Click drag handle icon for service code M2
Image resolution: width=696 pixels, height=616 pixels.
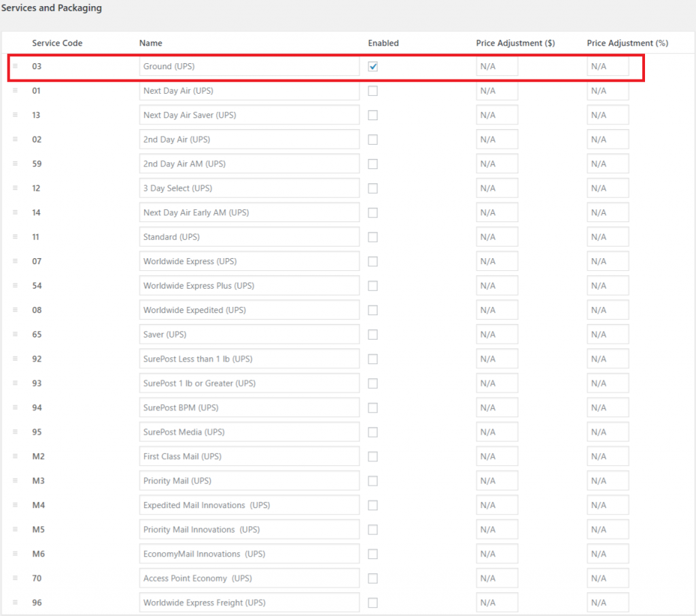click(15, 456)
